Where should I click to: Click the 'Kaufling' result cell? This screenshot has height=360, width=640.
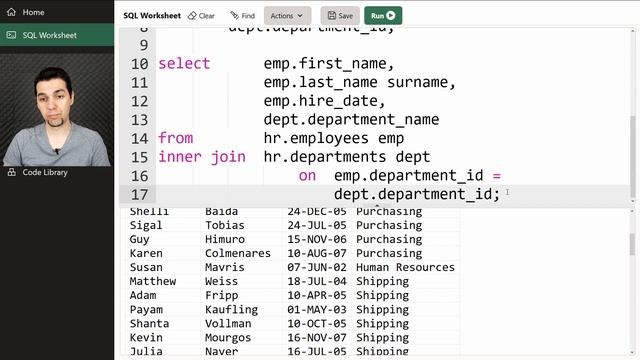click(x=231, y=310)
